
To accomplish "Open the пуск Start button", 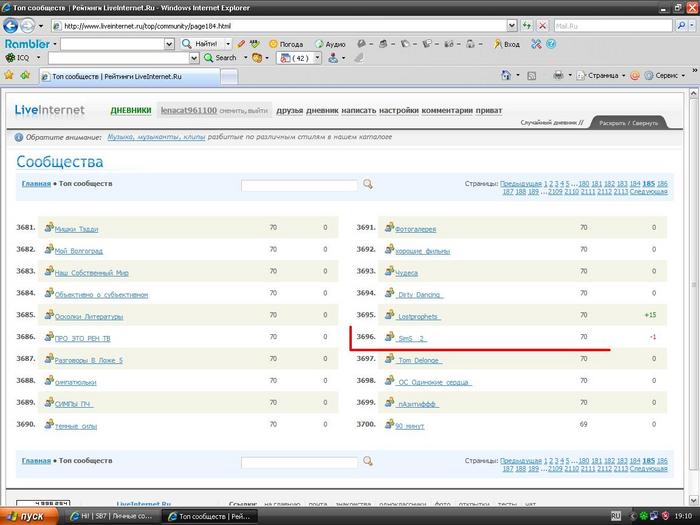I will click(x=28, y=516).
